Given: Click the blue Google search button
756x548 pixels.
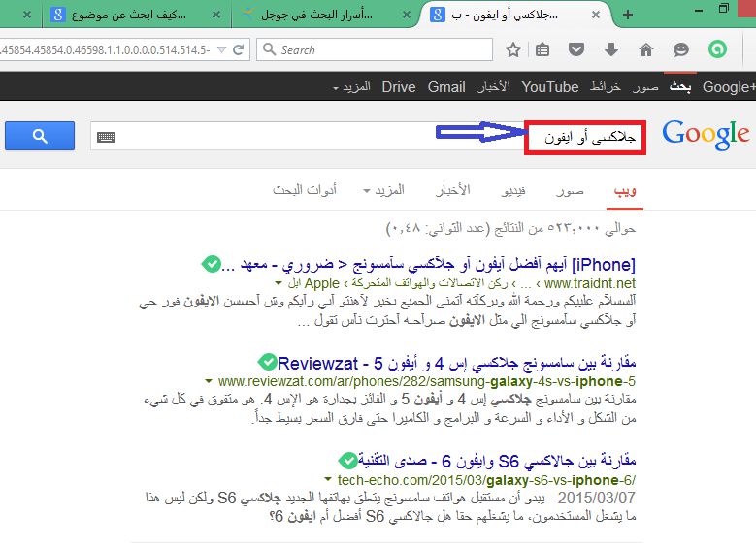Looking at the screenshot, I should coord(40,136).
